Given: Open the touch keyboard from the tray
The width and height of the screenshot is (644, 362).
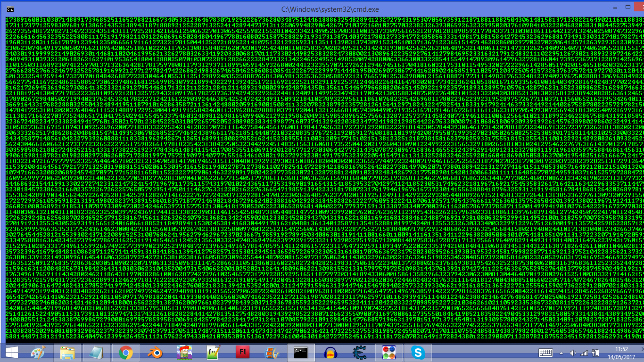Looking at the screenshot, I should (545, 353).
